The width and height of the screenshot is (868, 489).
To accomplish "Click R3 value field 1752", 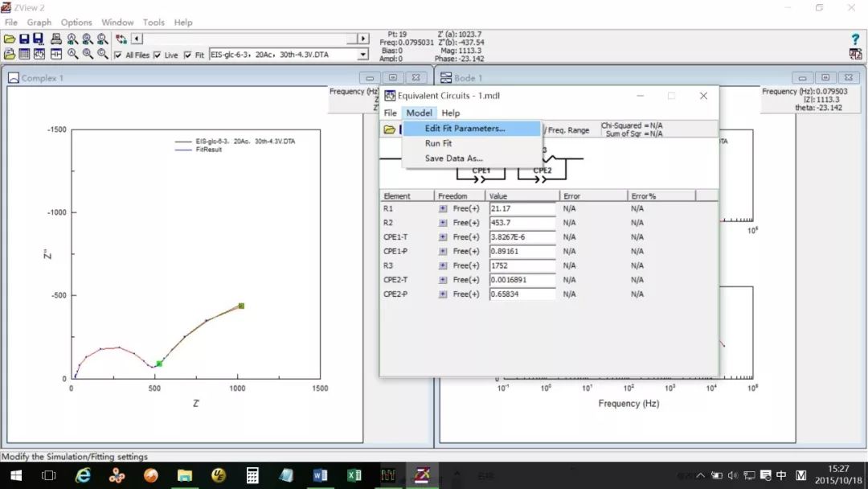I will tap(522, 266).
